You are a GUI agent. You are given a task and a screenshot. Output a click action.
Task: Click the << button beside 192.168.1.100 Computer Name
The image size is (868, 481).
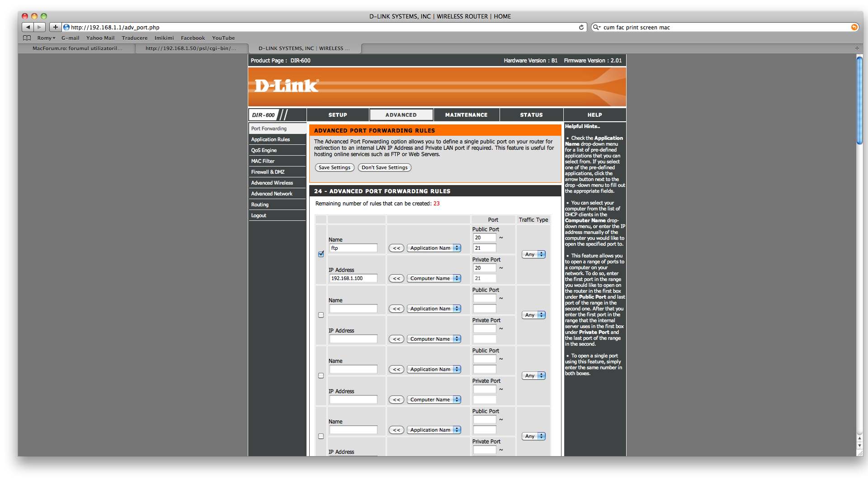click(x=396, y=279)
